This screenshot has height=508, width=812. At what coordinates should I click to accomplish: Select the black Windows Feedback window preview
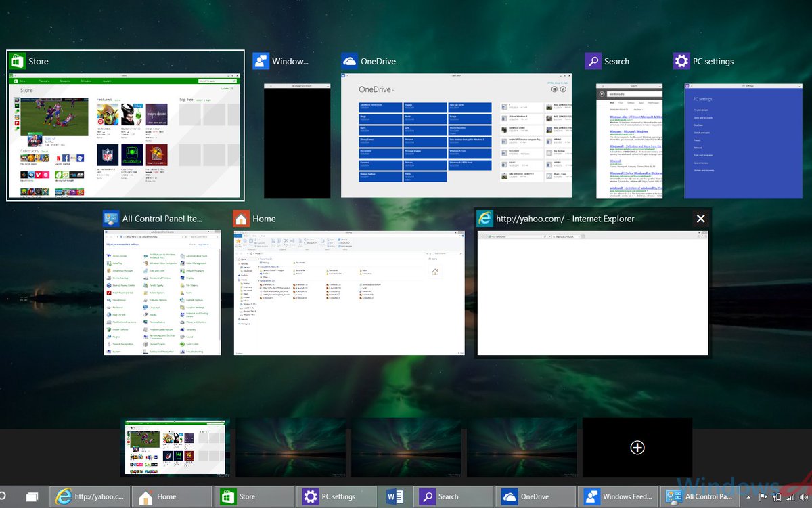click(x=297, y=141)
